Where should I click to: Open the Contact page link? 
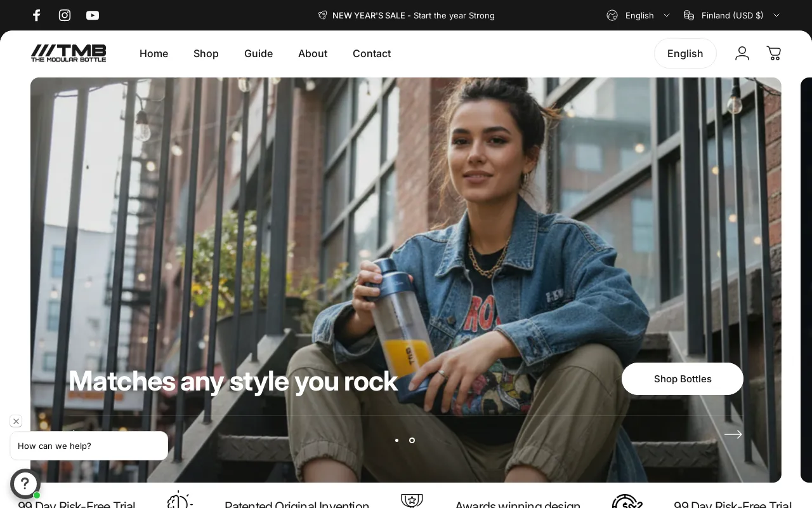(372, 53)
